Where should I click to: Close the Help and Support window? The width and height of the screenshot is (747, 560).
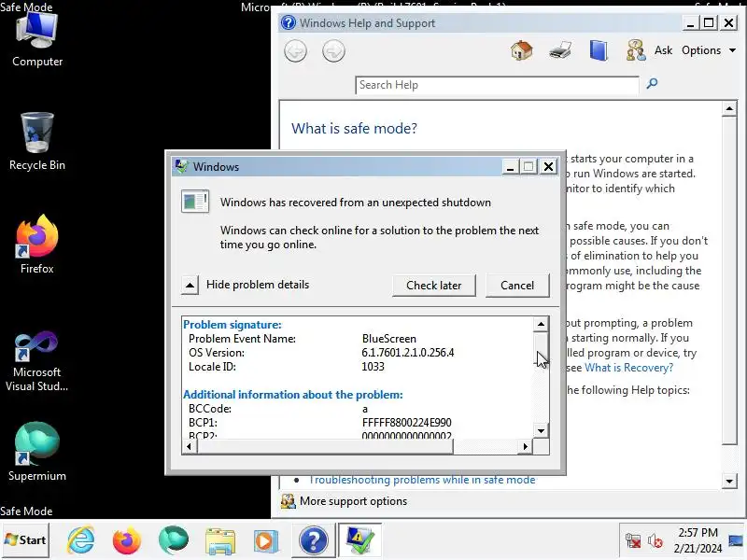(728, 22)
